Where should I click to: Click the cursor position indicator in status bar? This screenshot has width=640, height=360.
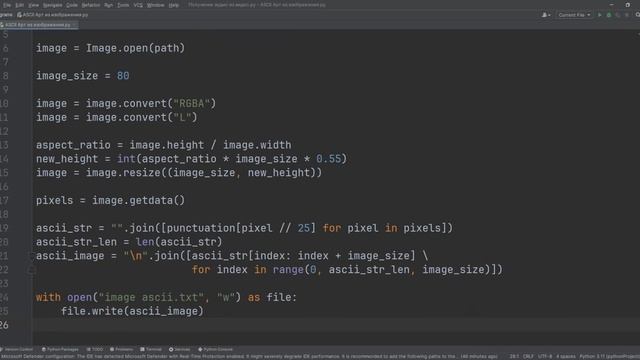pos(514,357)
